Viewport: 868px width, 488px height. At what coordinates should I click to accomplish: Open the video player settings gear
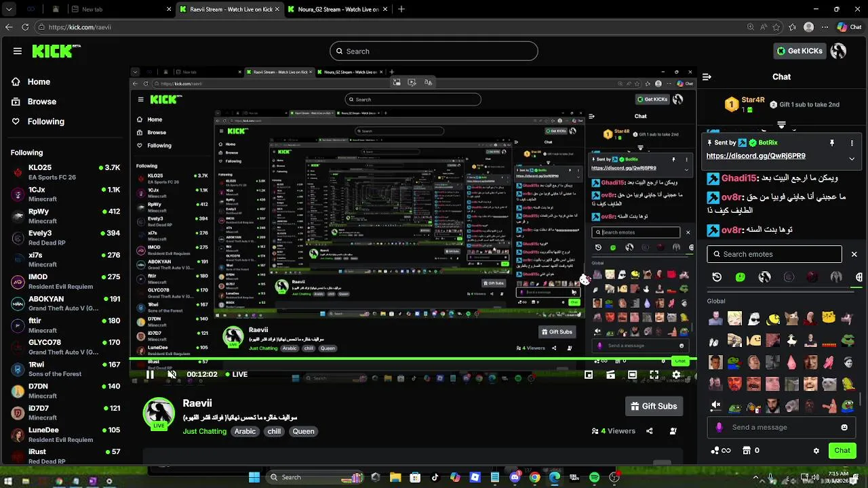click(676, 374)
